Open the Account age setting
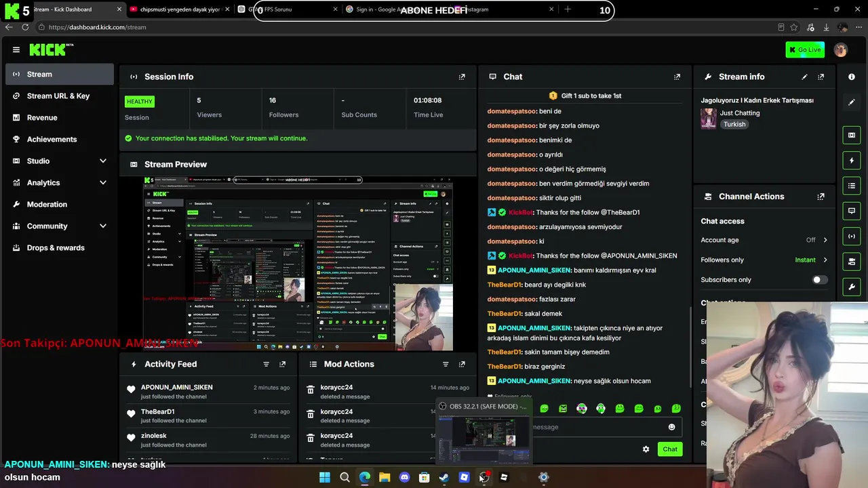The width and height of the screenshot is (868, 488). (x=764, y=240)
